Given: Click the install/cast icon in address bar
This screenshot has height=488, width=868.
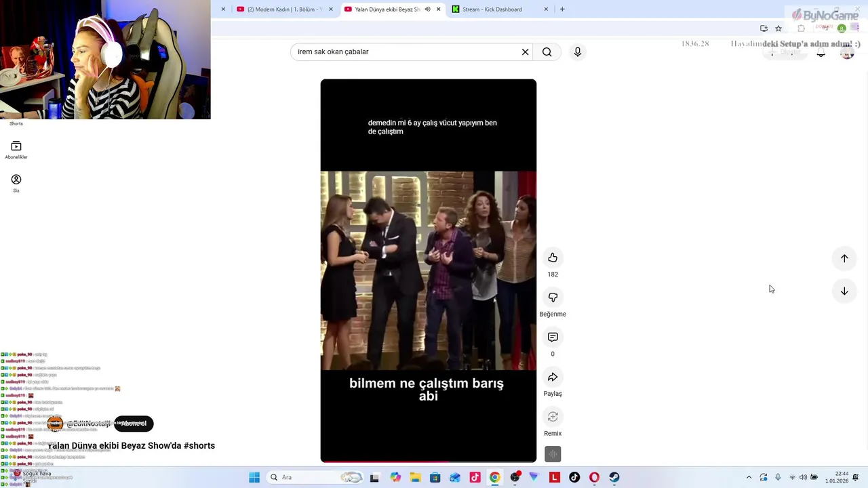Looking at the screenshot, I should (x=764, y=28).
